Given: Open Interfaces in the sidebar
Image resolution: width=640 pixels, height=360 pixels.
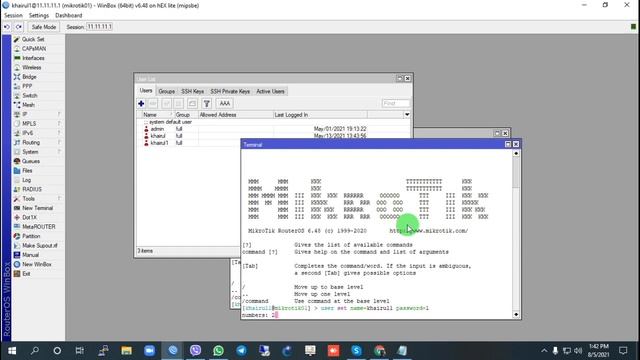Looking at the screenshot, I should pyautogui.click(x=33, y=58).
